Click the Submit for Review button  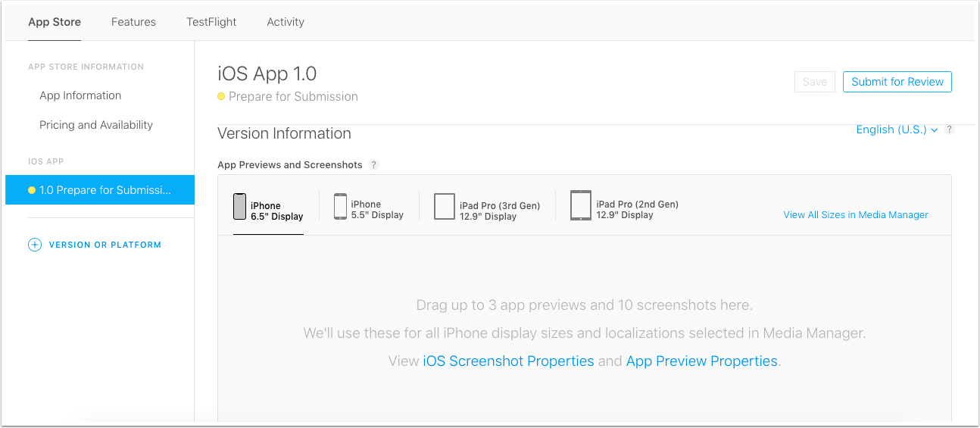(897, 82)
